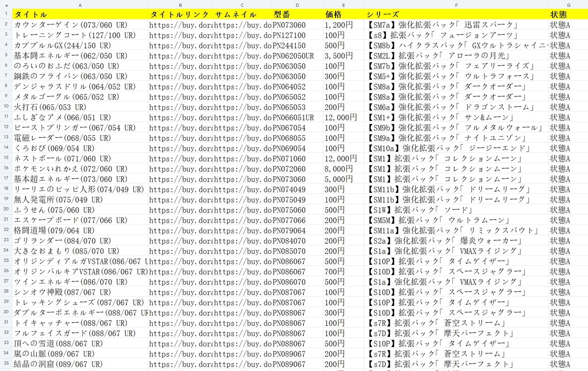This screenshot has width=588, height=371.
Task: Select column C header
Action: tap(242, 4)
